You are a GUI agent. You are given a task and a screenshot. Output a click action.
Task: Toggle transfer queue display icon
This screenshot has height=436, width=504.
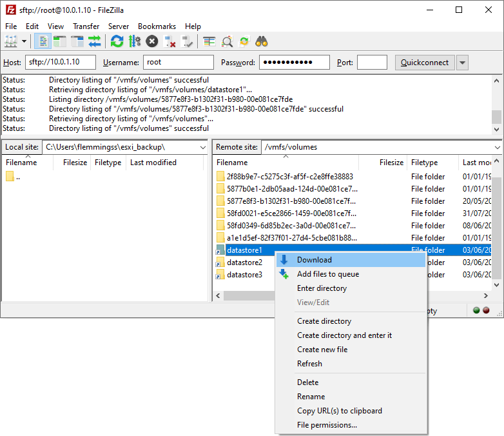tap(95, 41)
